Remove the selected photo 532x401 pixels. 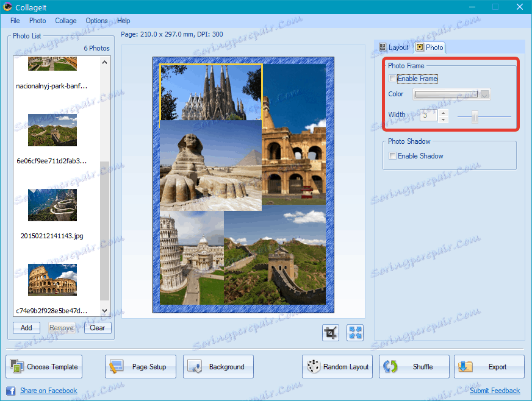tap(62, 328)
